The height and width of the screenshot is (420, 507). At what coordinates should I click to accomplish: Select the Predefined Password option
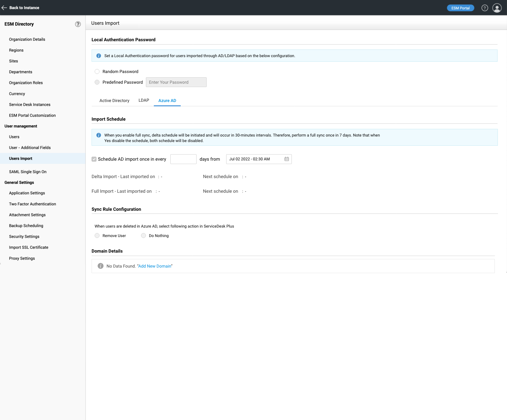97,82
